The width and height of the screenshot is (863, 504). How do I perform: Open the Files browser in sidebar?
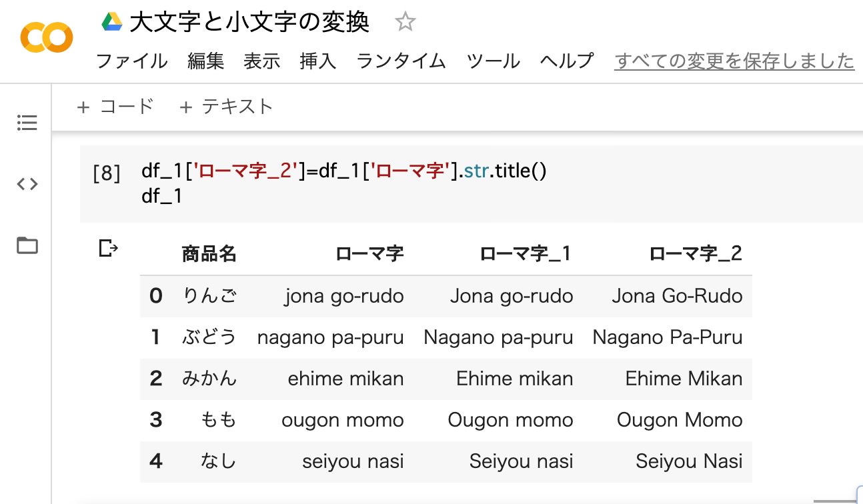pyautogui.click(x=26, y=245)
